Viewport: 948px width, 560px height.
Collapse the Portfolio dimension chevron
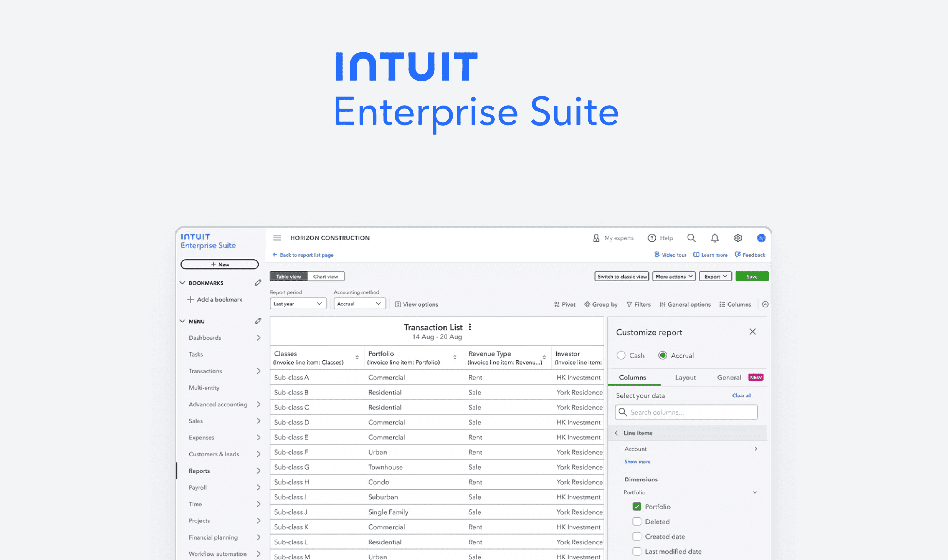[755, 492]
